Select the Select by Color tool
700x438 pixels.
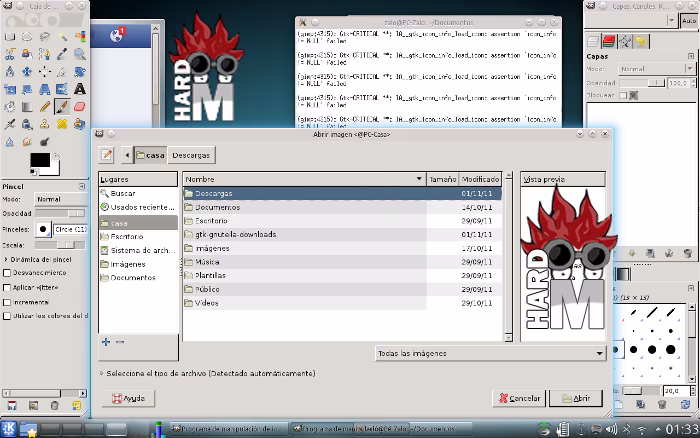pos(79,37)
